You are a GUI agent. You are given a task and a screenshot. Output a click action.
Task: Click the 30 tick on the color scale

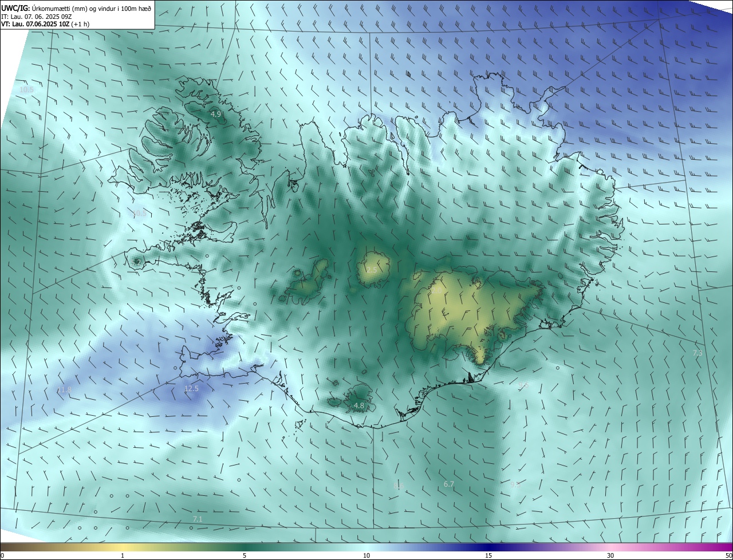click(610, 556)
